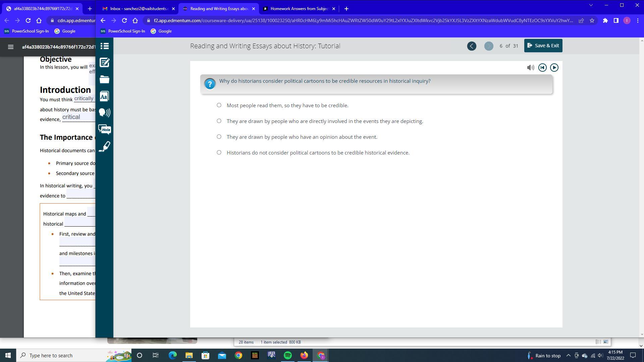
Task: Choose 'directly involved in the events' answer
Action: pos(219,121)
